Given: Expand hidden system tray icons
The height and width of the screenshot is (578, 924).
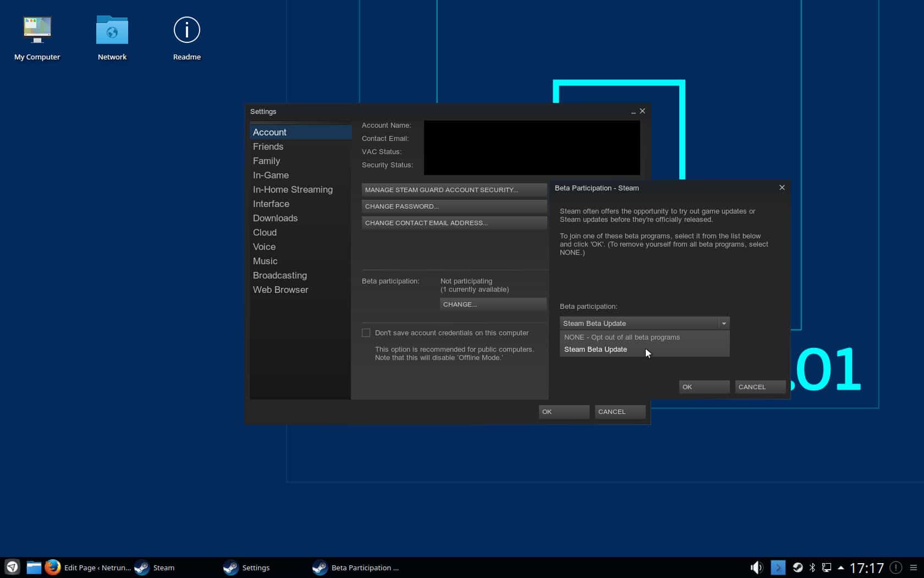Looking at the screenshot, I should pos(841,567).
